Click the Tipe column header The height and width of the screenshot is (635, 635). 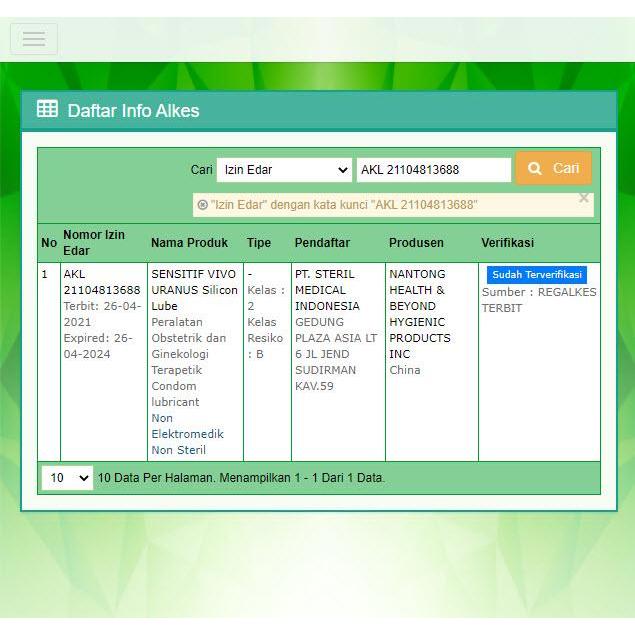[x=259, y=243]
